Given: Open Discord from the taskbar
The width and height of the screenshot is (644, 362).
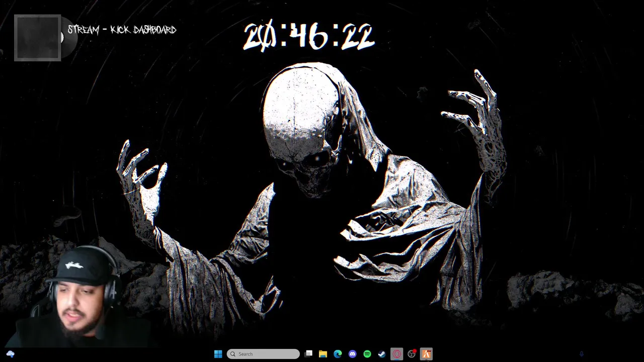Looking at the screenshot, I should 352,354.
